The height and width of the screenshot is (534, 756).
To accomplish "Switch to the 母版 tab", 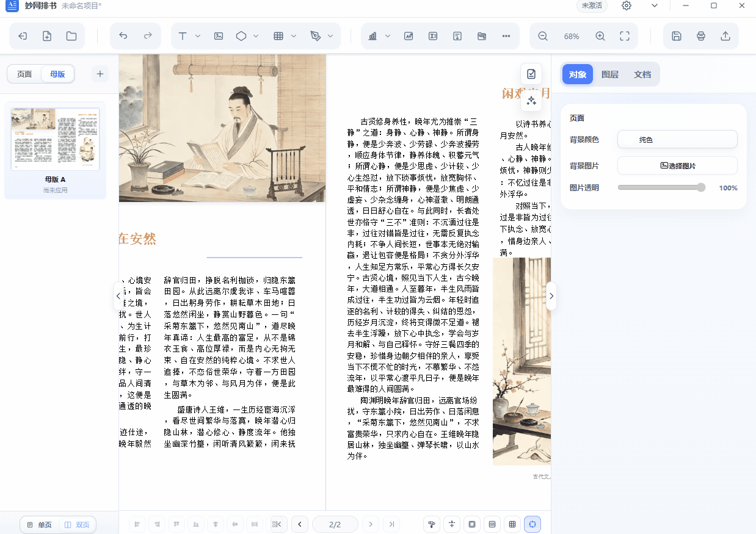I will click(x=57, y=74).
